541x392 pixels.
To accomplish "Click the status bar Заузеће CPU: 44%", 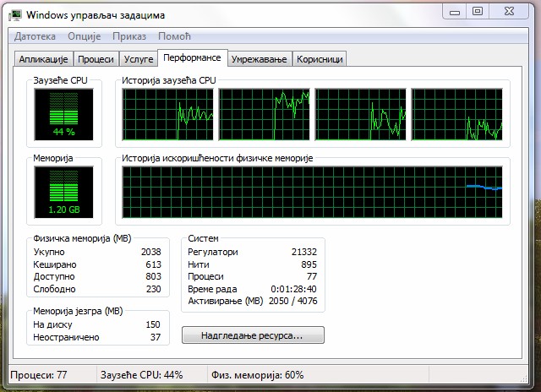I will point(141,375).
